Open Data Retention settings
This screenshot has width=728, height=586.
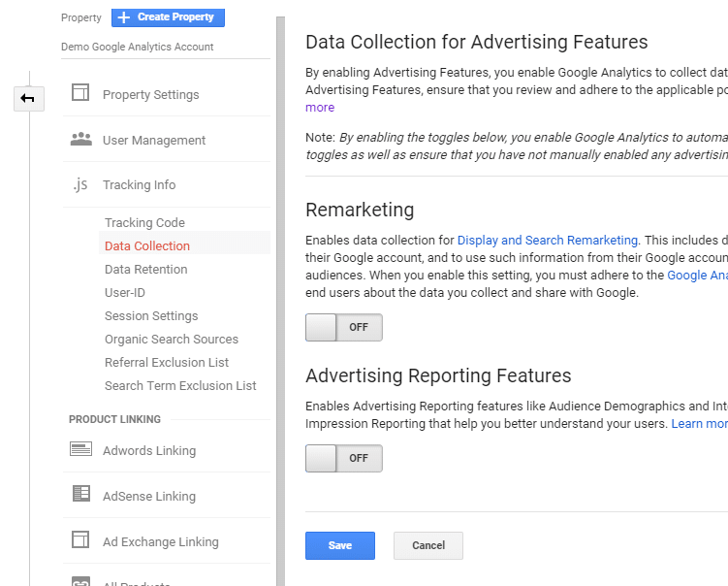(x=145, y=269)
